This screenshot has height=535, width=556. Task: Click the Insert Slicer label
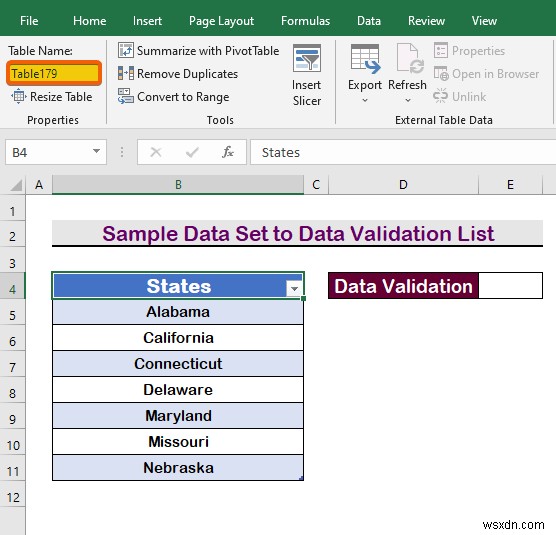coord(307,93)
